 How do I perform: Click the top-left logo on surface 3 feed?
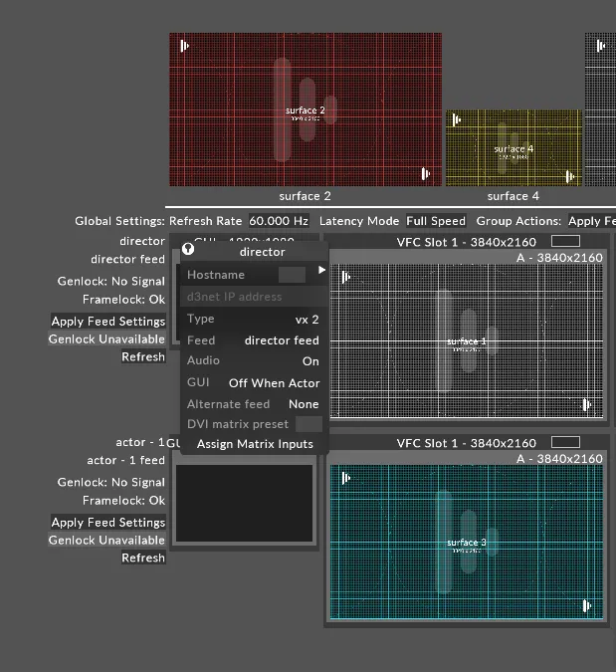click(x=345, y=478)
